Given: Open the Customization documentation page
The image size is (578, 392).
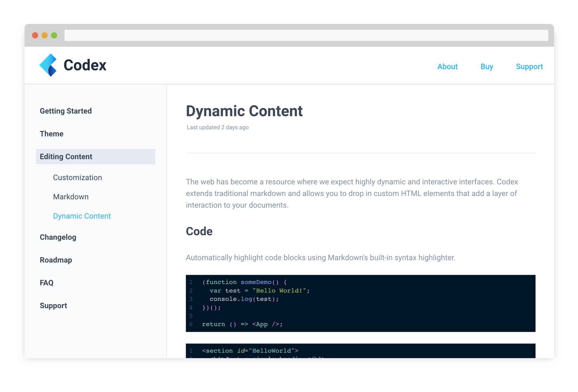Looking at the screenshot, I should 77,177.
